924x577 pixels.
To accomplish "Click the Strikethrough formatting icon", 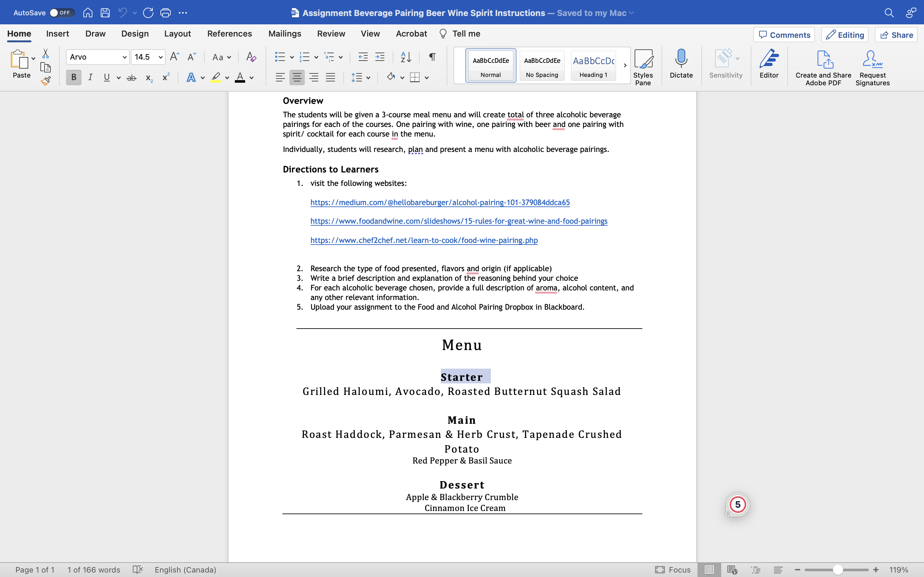I will pyautogui.click(x=131, y=78).
